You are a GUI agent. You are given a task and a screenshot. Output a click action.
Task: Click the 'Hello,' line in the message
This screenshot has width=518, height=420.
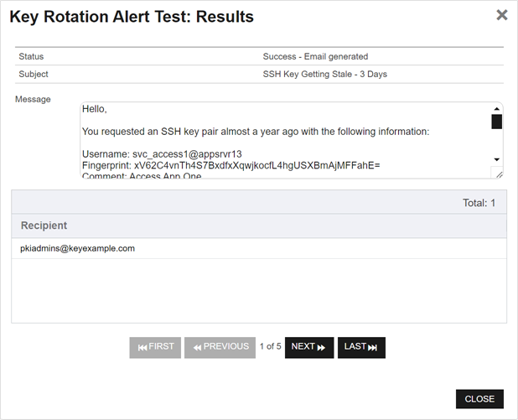pyautogui.click(x=95, y=110)
